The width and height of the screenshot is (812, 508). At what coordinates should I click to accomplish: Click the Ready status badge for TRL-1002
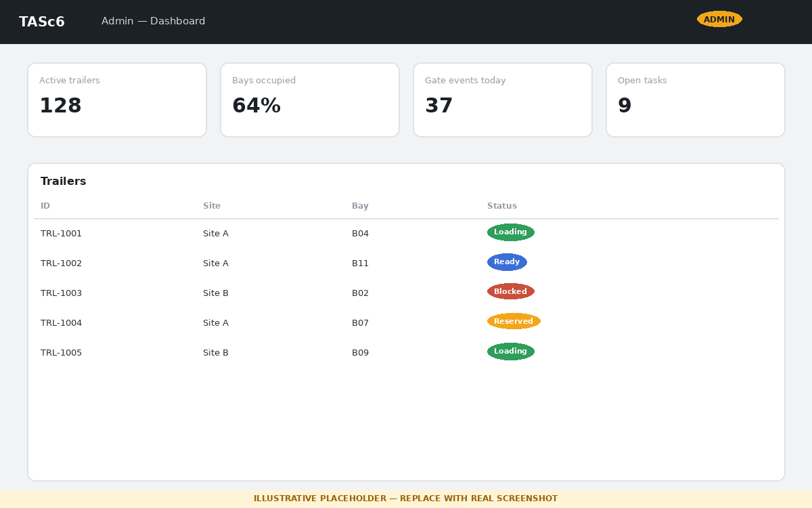(507, 262)
